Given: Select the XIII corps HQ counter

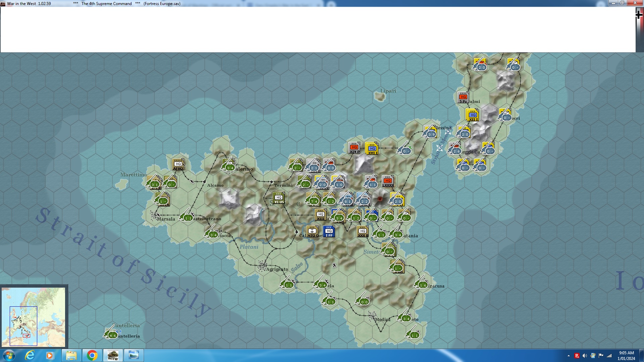Looking at the screenshot, I should pyautogui.click(x=321, y=215).
